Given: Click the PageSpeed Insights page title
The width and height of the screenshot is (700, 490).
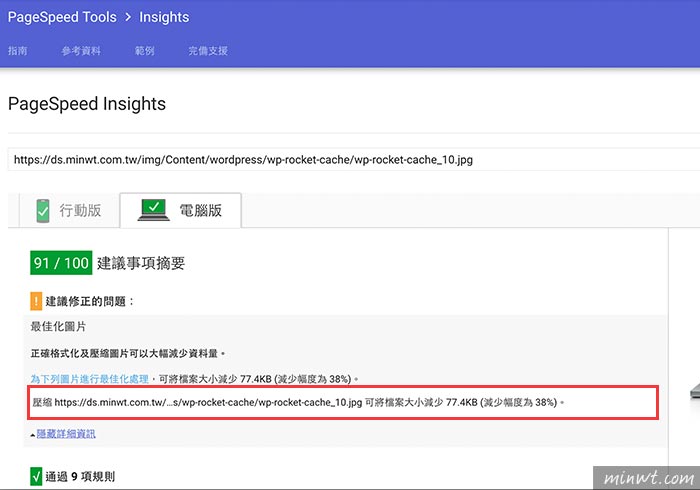Looking at the screenshot, I should (87, 104).
